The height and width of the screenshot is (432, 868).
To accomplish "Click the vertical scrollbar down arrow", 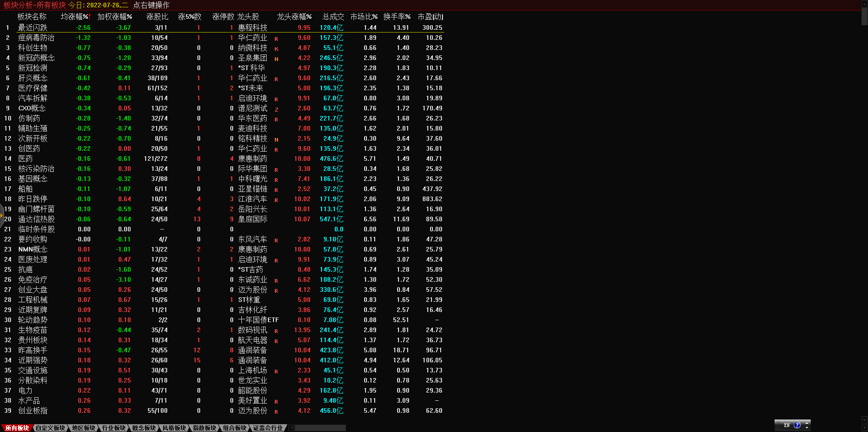I will (x=864, y=420).
